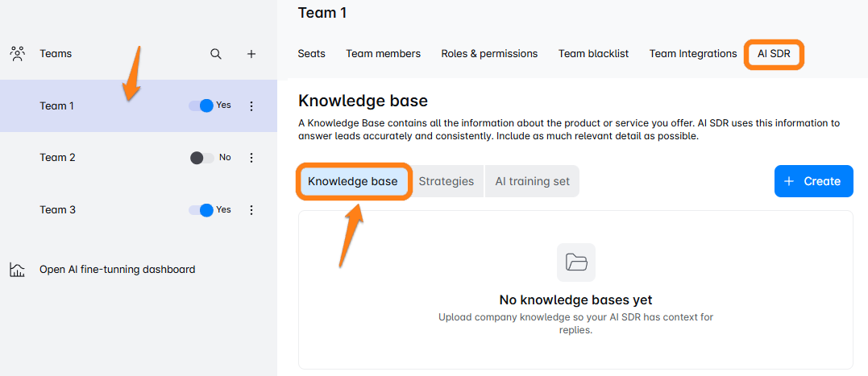Image resolution: width=868 pixels, height=376 pixels.
Task: Open Team Integrations tab
Action: 693,54
